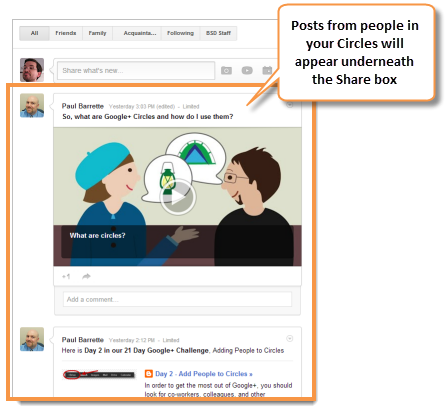The height and width of the screenshot is (411, 445).
Task: Switch to the Friends circle tab
Action: [x=66, y=33]
